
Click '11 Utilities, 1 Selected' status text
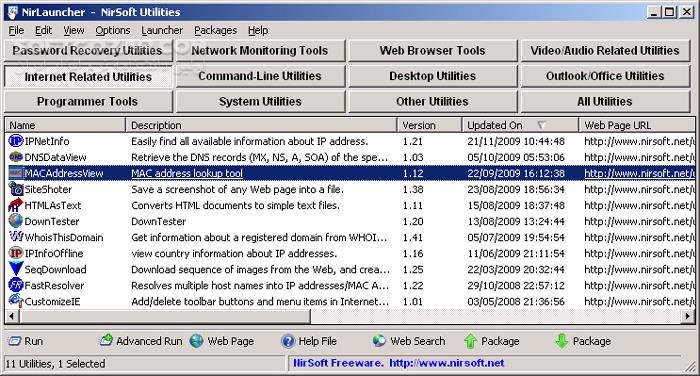click(55, 363)
